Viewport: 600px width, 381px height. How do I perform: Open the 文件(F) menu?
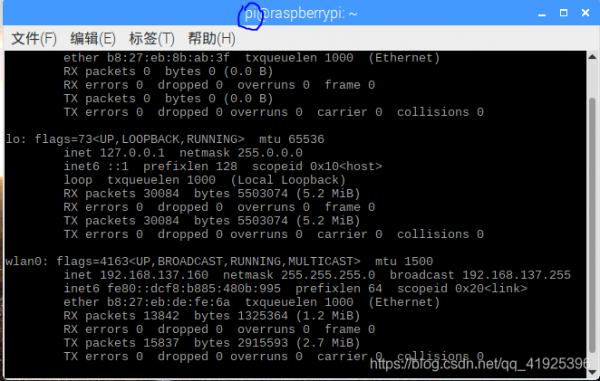pos(34,39)
